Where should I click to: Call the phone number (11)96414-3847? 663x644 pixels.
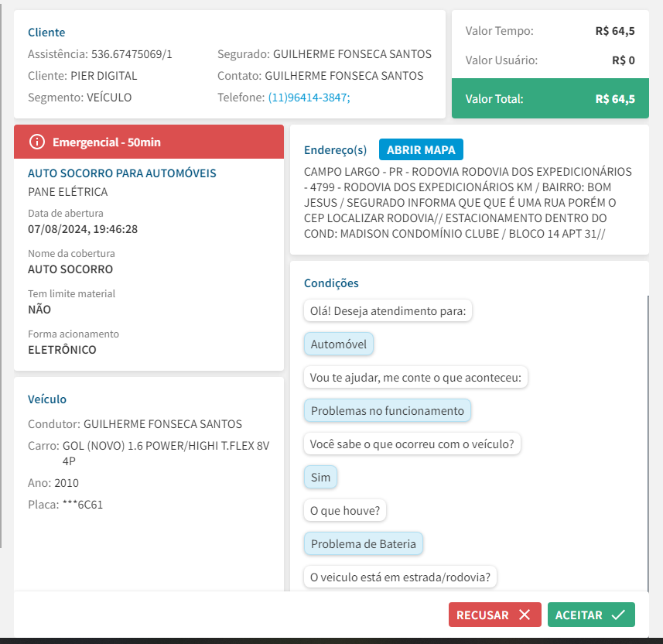click(x=309, y=98)
